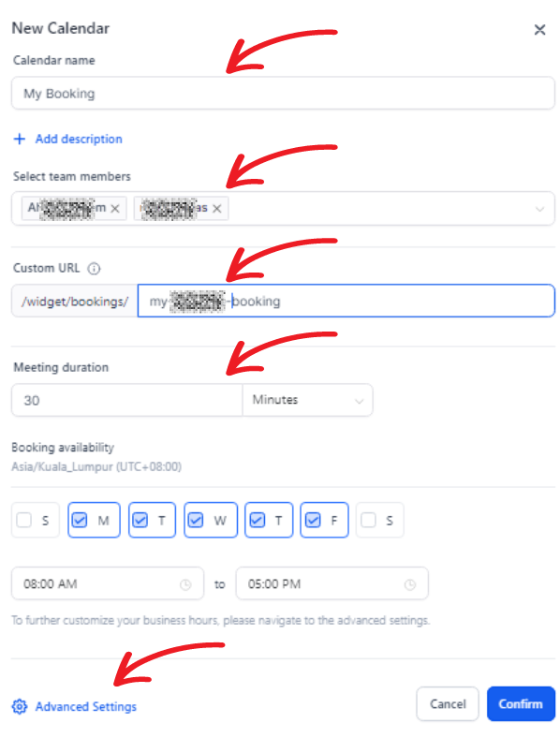Click the clock icon in start time field
This screenshot has height=738, width=560.
(185, 584)
